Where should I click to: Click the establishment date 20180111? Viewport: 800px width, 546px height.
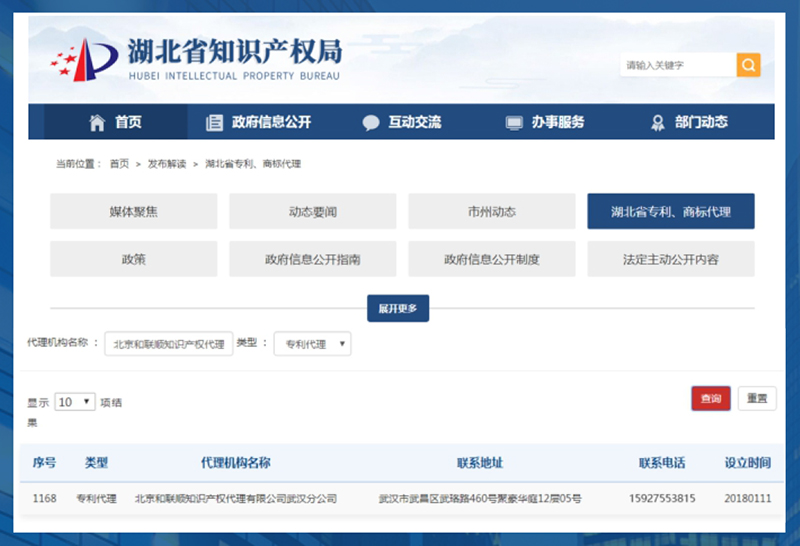click(748, 499)
